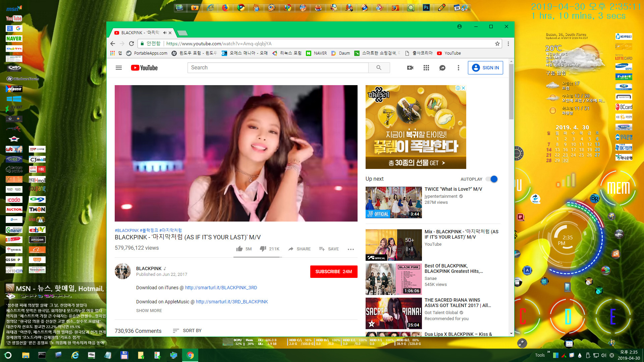This screenshot has width=644, height=362.
Task: Share the BLACKPINK video
Action: [299, 249]
